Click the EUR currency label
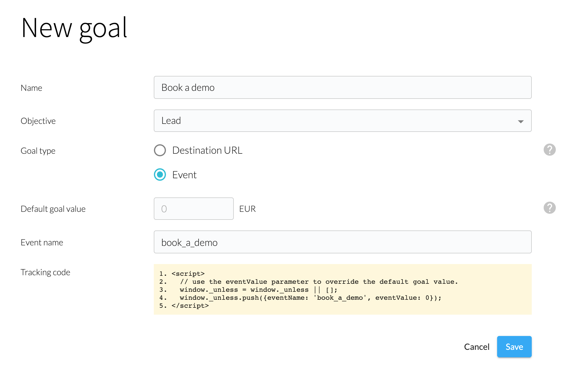Image resolution: width=588 pixels, height=381 pixels. [247, 209]
